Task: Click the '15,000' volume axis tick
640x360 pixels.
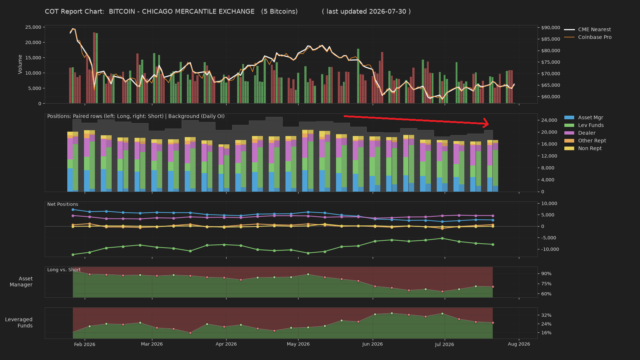Action: 33,58
